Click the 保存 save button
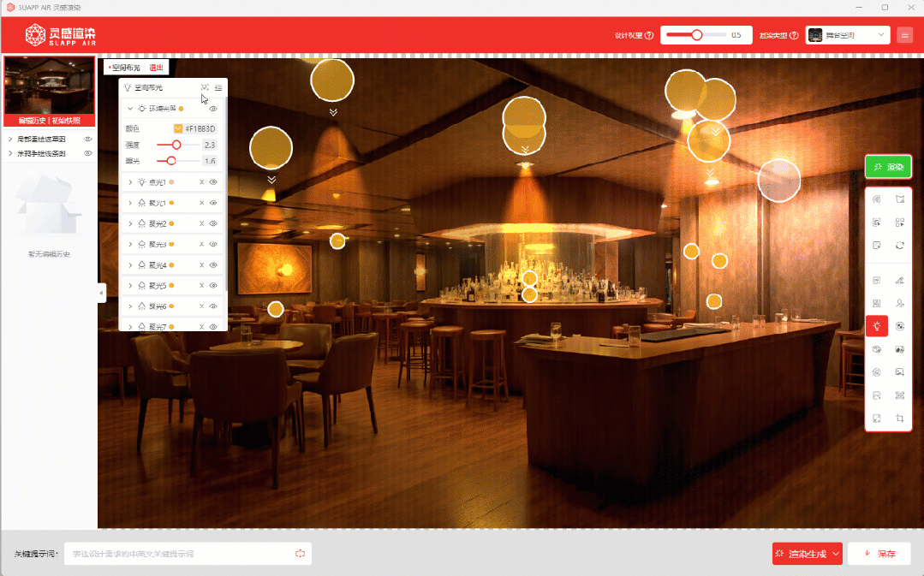The width and height of the screenshot is (924, 576). [879, 554]
